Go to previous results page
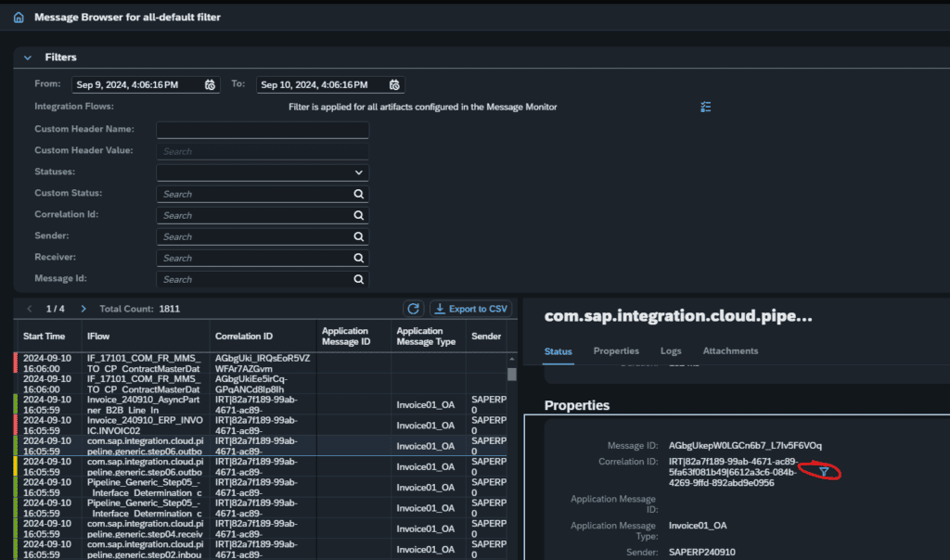Screen dimensions: 950x560 29,309
